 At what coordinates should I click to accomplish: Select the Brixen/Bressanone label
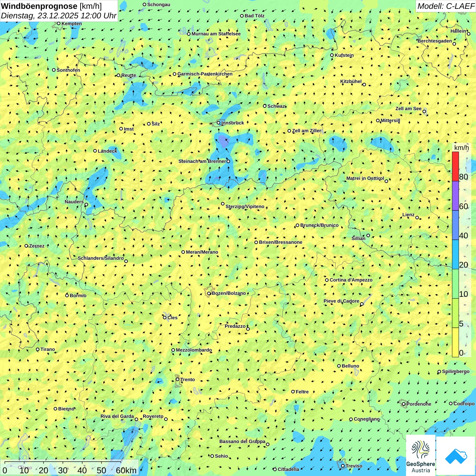[x=280, y=242]
